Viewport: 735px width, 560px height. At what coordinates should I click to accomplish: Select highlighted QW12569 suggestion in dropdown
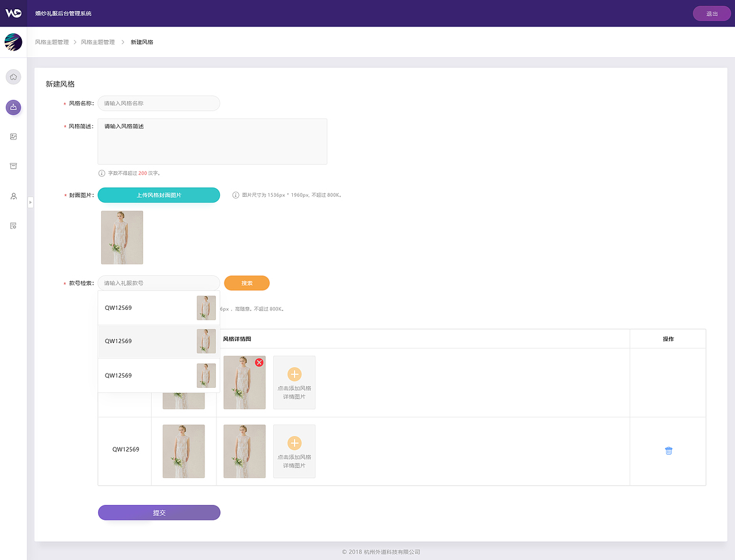159,341
